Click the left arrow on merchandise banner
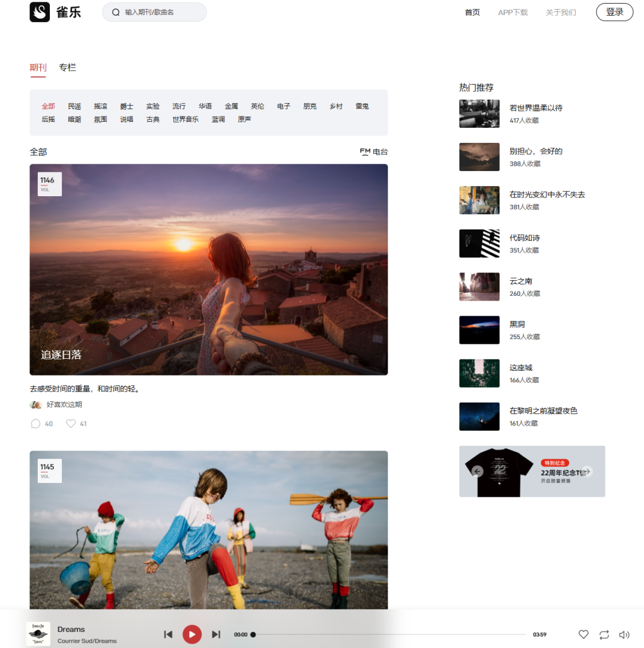This screenshot has width=644, height=648. pos(477,472)
